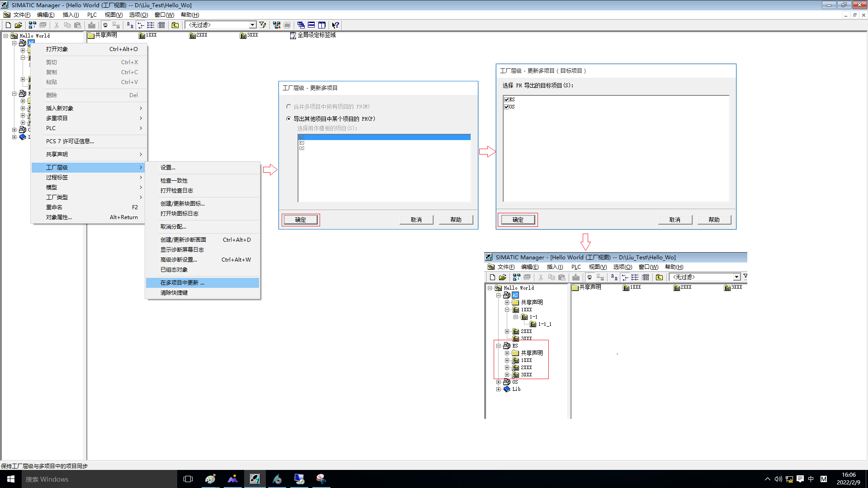868x488 pixels.
Task: Uncheck the ES target project checkbox
Action: pyautogui.click(x=507, y=99)
